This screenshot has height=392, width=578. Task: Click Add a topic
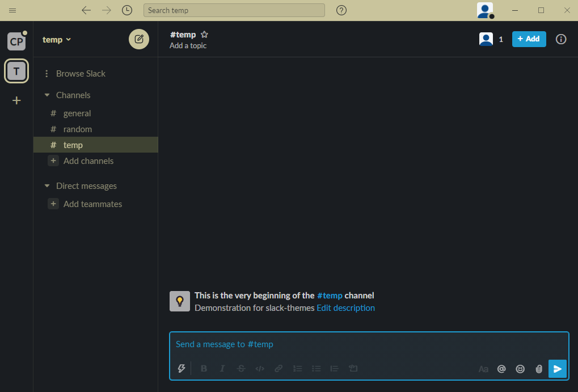pos(188,46)
